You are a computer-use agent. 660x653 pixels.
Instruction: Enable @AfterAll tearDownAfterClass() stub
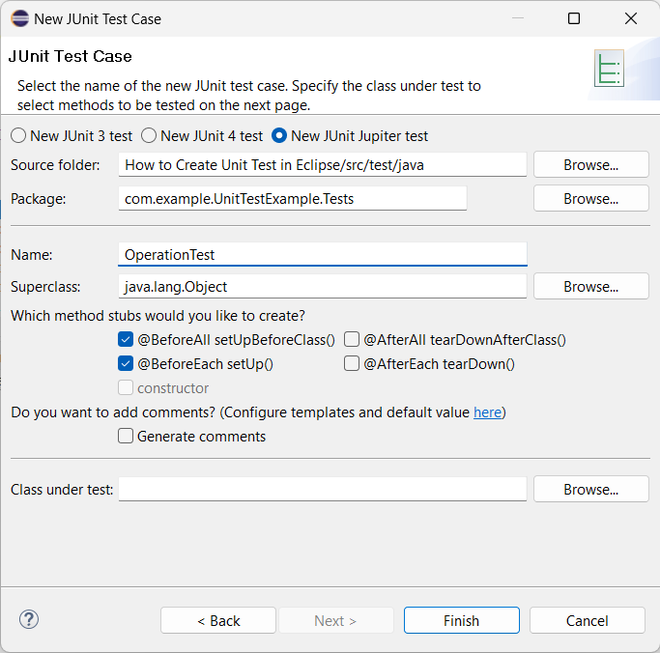tap(352, 340)
